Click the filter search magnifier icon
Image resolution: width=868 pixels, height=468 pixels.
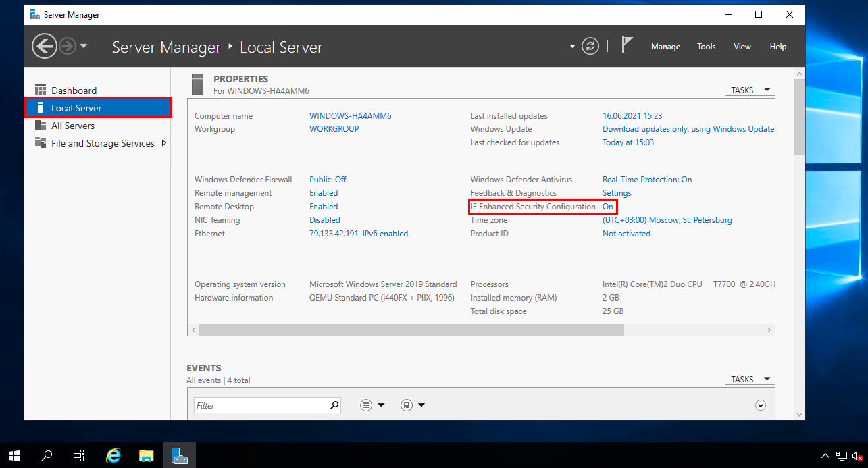(x=334, y=405)
